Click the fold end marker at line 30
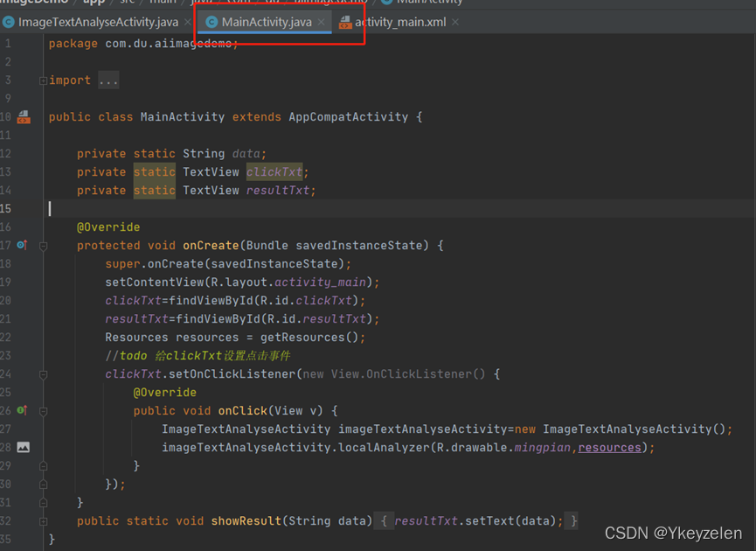 pos(43,485)
